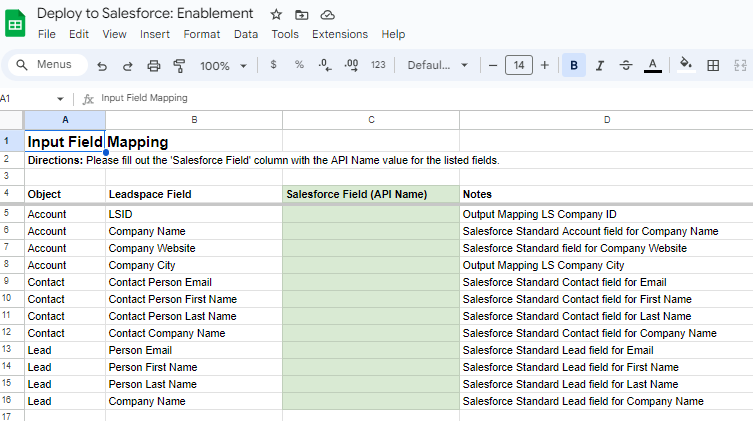753x421 pixels.
Task: Select the 'Contact Company Name' cell
Action: coord(194,333)
